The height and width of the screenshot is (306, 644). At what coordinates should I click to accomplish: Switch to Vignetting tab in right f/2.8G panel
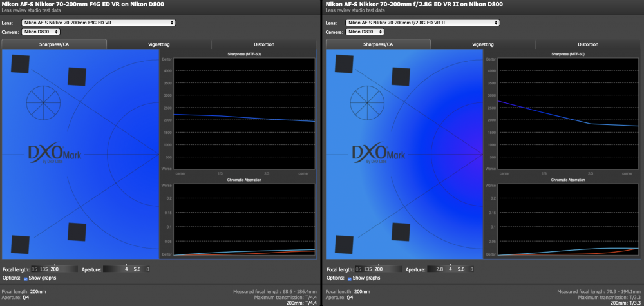tap(483, 44)
